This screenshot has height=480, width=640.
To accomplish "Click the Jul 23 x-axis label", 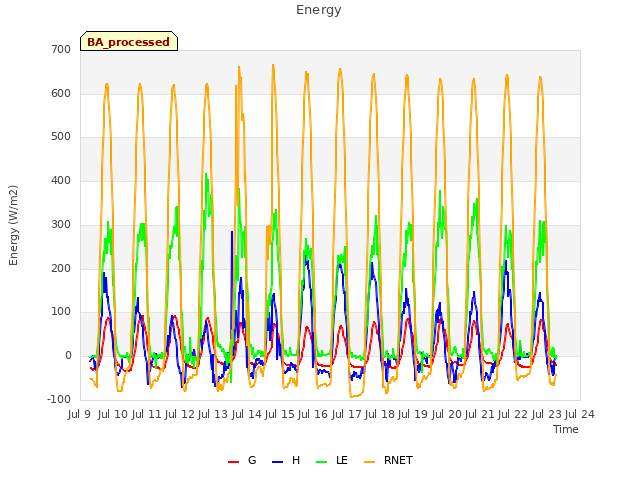I will click(x=546, y=414).
